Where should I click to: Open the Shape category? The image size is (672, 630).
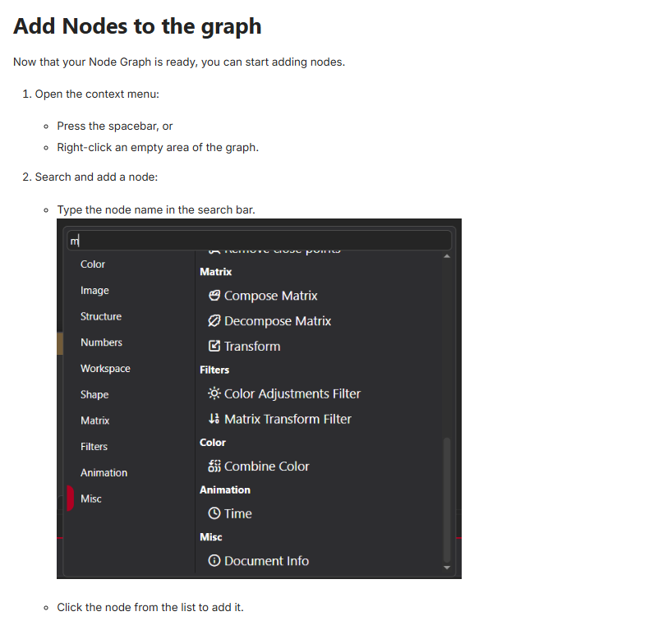[x=94, y=394]
